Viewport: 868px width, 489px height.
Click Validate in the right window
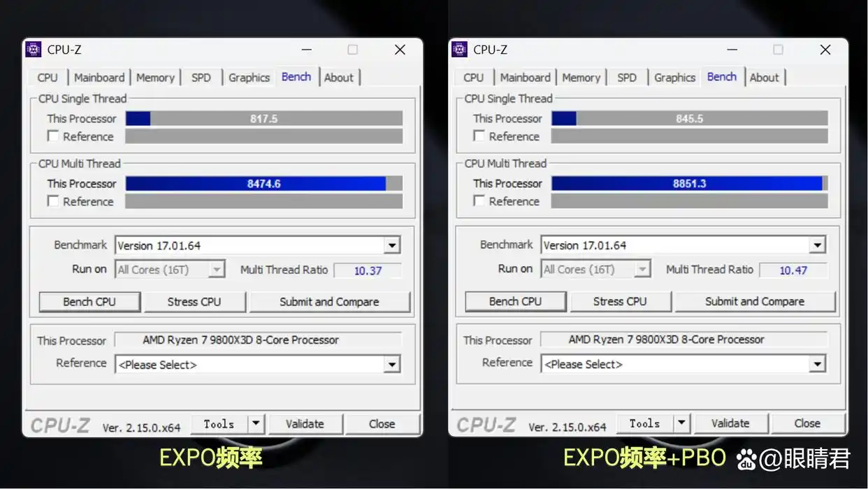(731, 423)
